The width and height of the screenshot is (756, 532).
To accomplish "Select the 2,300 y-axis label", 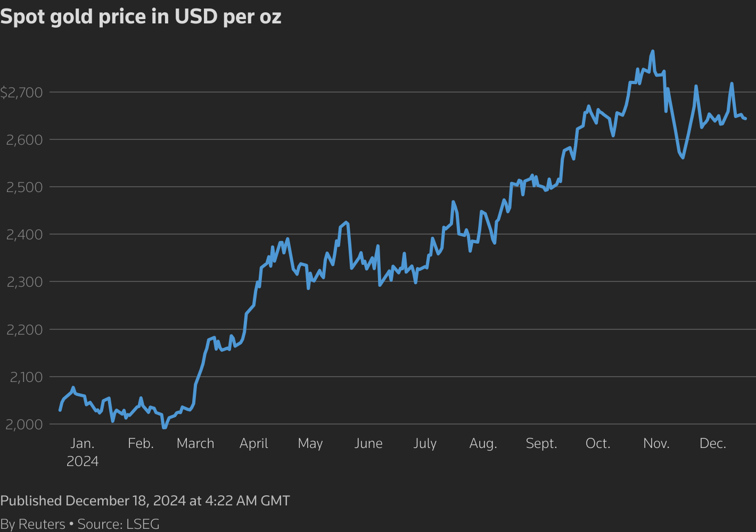I will pos(24,282).
